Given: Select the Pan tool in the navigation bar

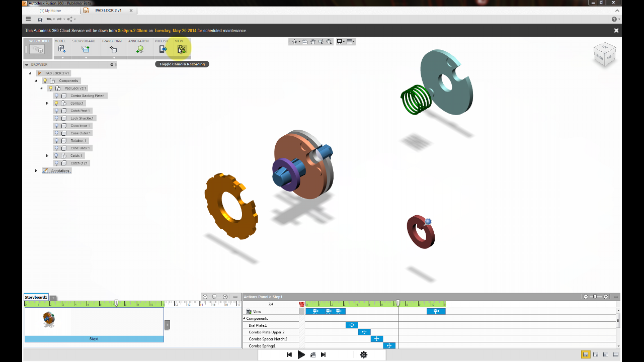Looking at the screenshot, I should coord(313,42).
